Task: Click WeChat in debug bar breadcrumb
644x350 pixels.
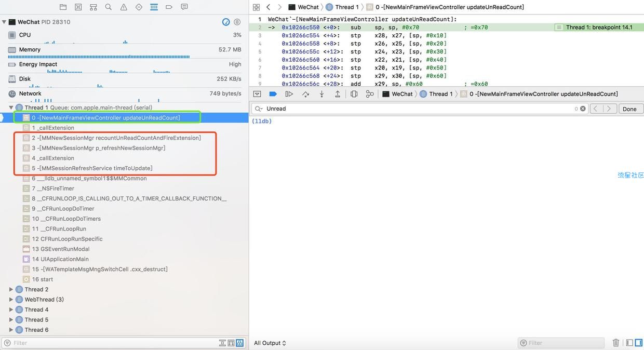Action: pos(398,94)
